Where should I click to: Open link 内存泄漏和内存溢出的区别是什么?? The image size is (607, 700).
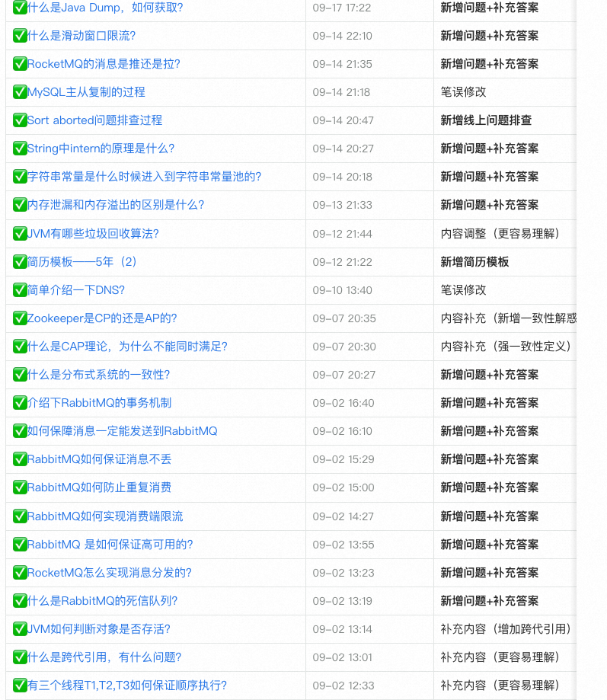[x=116, y=204]
